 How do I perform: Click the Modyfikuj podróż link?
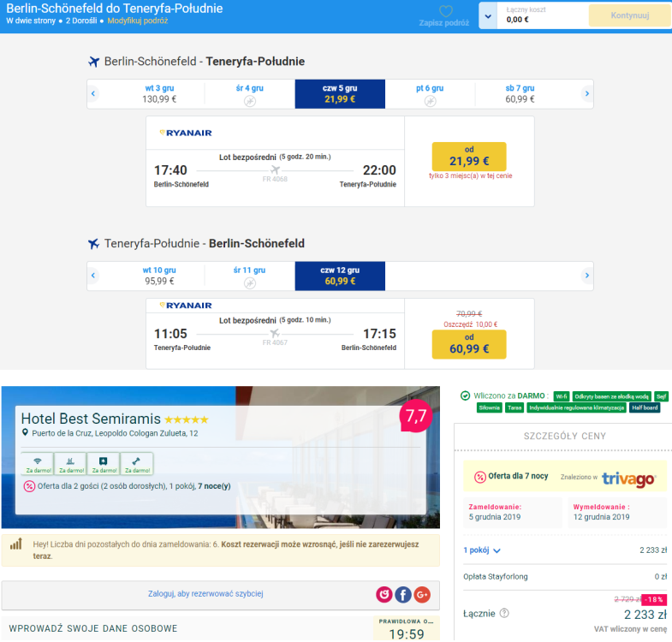[x=137, y=20]
